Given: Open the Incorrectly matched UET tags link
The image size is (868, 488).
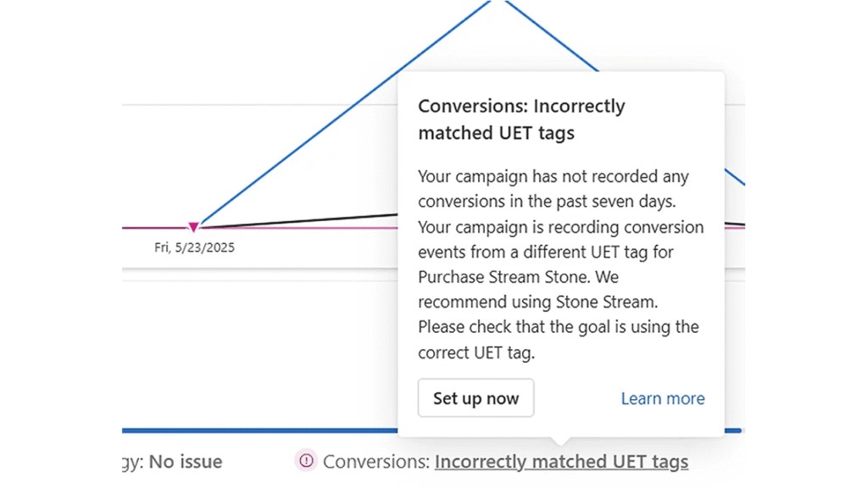Looking at the screenshot, I should (x=561, y=462).
